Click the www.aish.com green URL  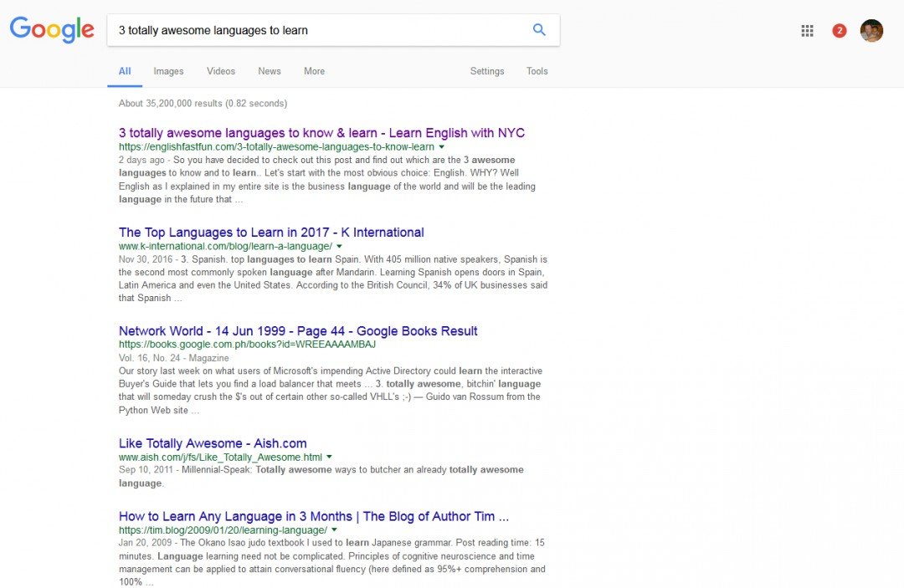tap(220, 458)
